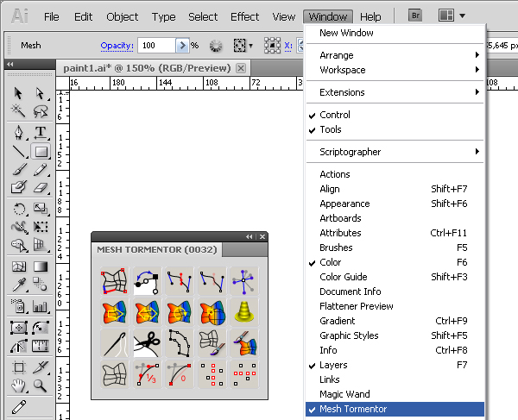
Task: Uncheck Mesh Tormentor in Window menu
Action: click(x=395, y=409)
